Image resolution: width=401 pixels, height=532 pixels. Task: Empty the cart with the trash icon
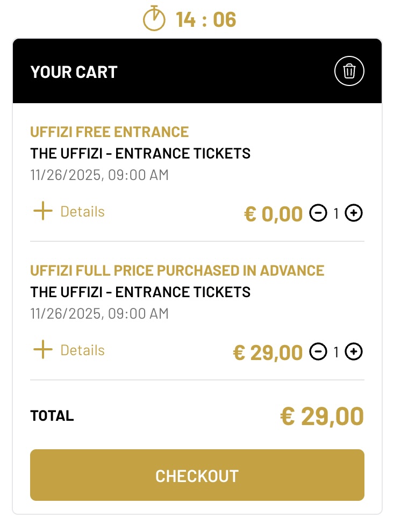(x=349, y=71)
